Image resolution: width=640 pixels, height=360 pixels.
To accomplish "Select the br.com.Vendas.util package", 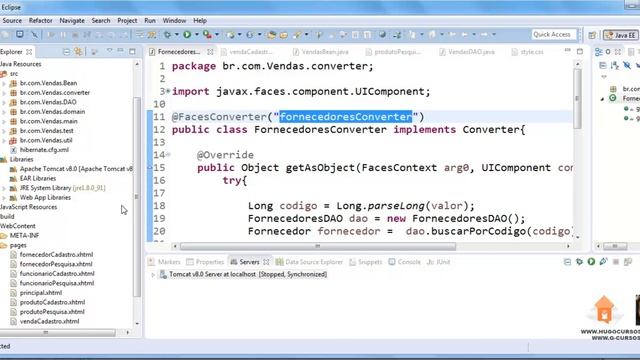I will pos(46,140).
